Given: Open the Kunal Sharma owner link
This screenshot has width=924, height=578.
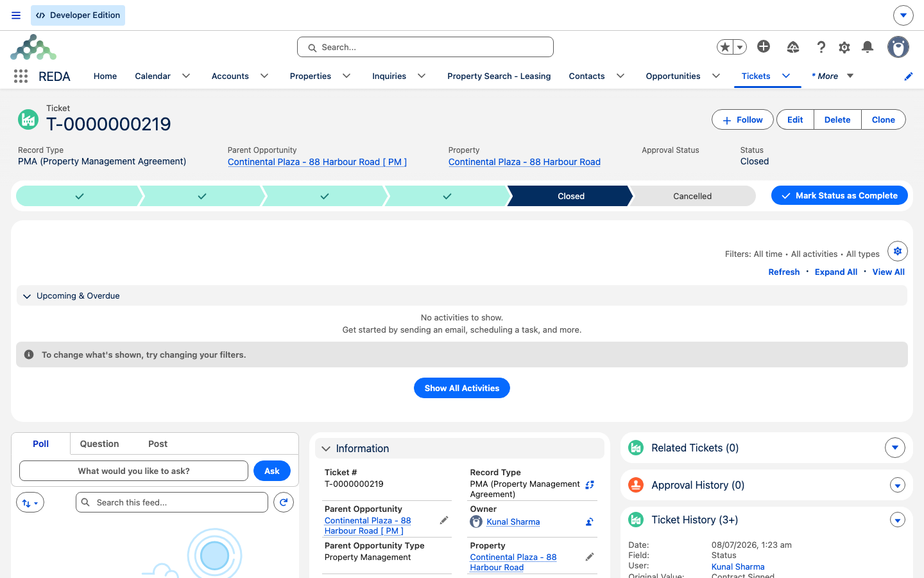Looking at the screenshot, I should click(x=513, y=522).
